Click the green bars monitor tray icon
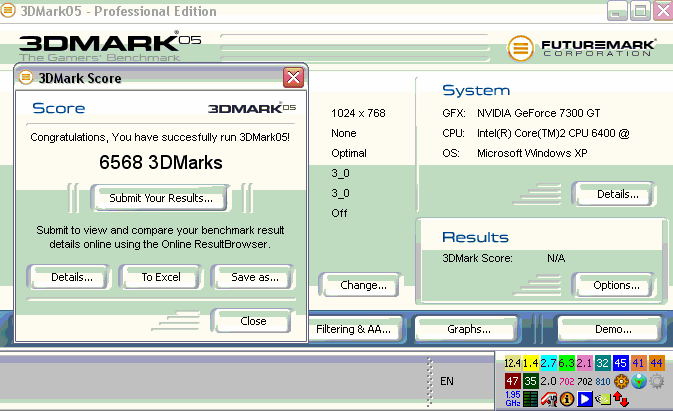This screenshot has width=673, height=411. pos(530,400)
